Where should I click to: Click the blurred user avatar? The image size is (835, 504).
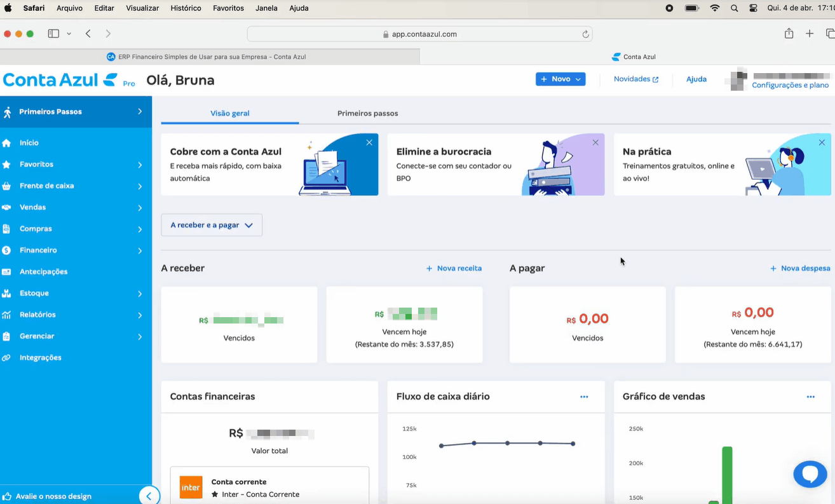point(738,81)
